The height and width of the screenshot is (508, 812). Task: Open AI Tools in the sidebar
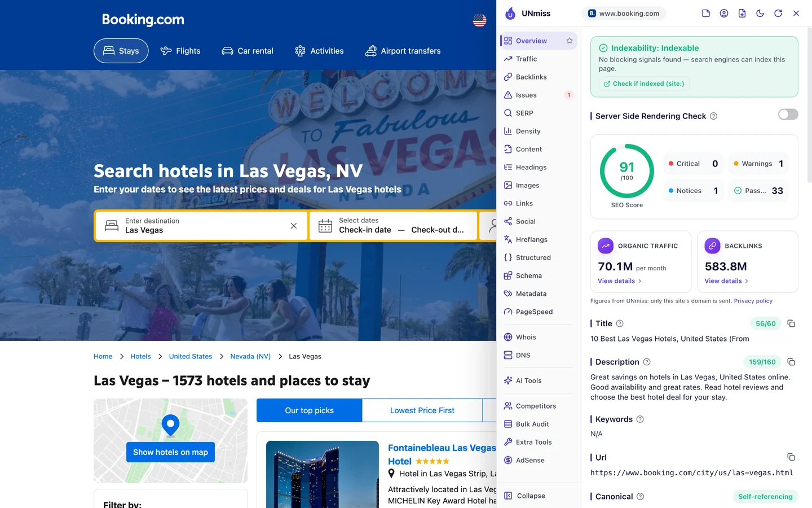pos(539,380)
